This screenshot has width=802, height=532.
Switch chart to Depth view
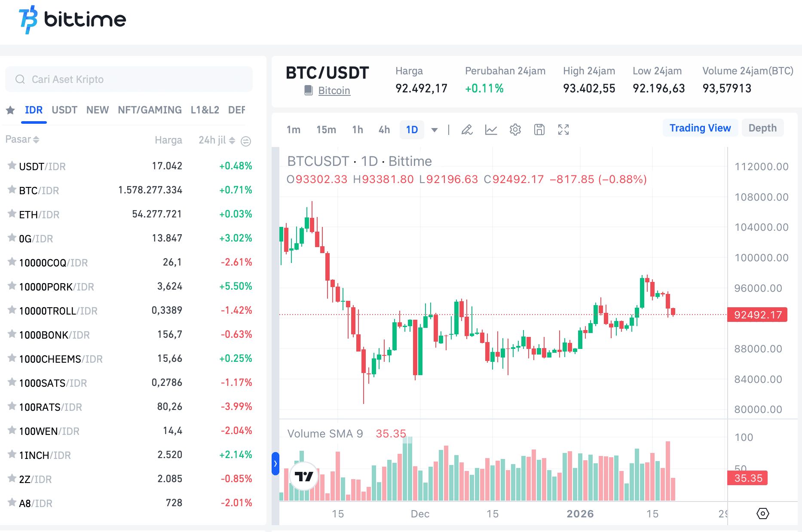762,128
